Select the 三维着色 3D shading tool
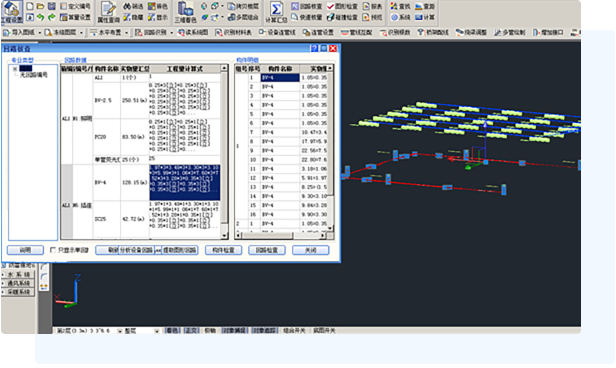The image size is (616, 368). pyautogui.click(x=185, y=12)
